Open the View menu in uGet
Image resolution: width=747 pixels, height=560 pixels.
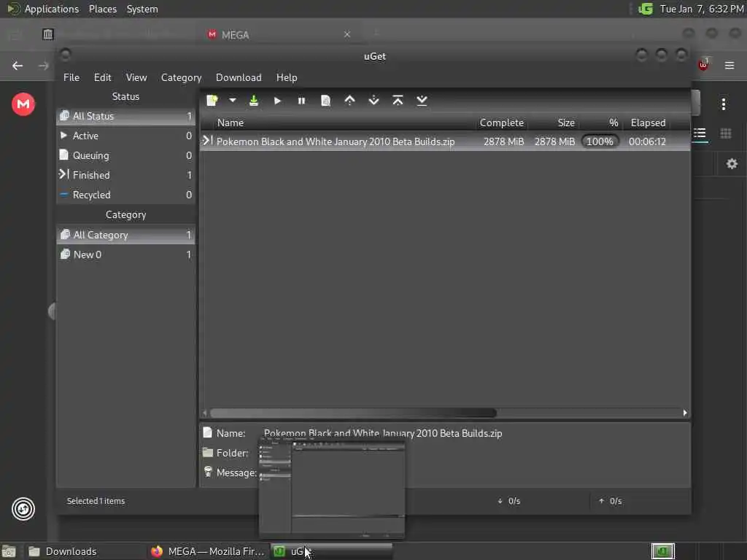point(136,77)
